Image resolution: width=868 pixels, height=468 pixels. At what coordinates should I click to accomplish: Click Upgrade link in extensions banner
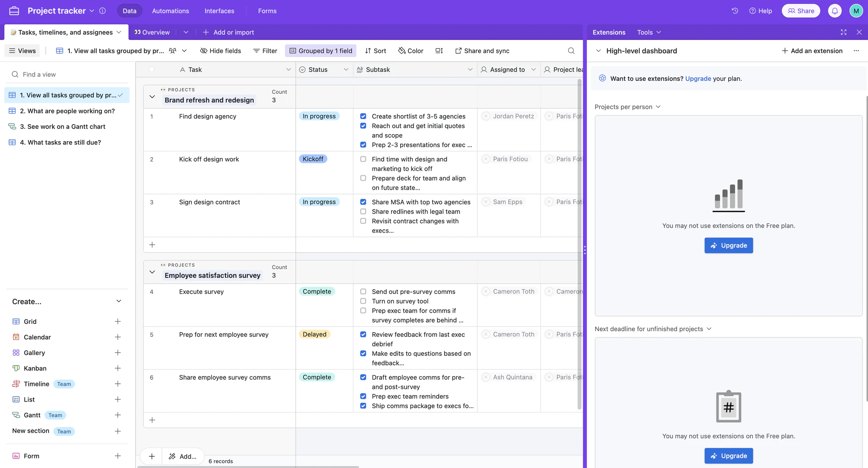[698, 79]
